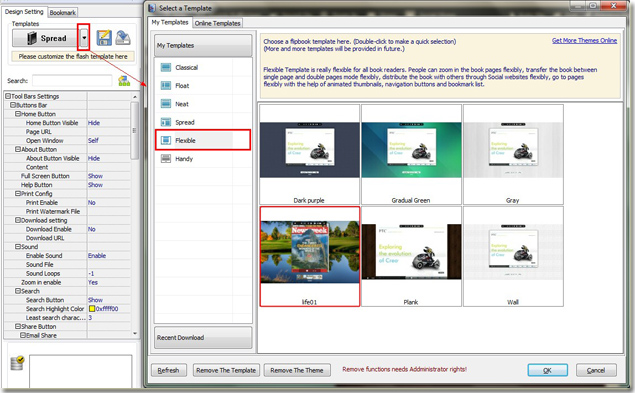The image size is (635, 393).
Task: Select the Handy template icon
Action: [166, 158]
